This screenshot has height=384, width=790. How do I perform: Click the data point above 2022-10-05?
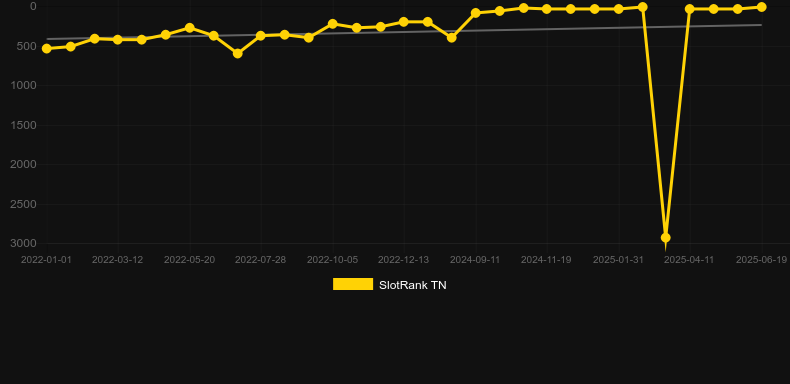click(333, 24)
